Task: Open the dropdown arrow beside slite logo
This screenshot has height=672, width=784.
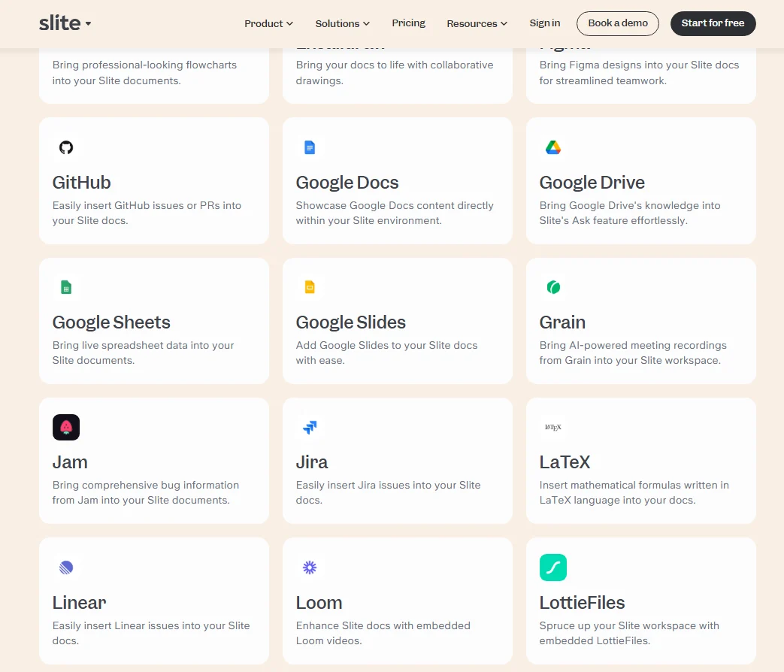Action: click(88, 23)
